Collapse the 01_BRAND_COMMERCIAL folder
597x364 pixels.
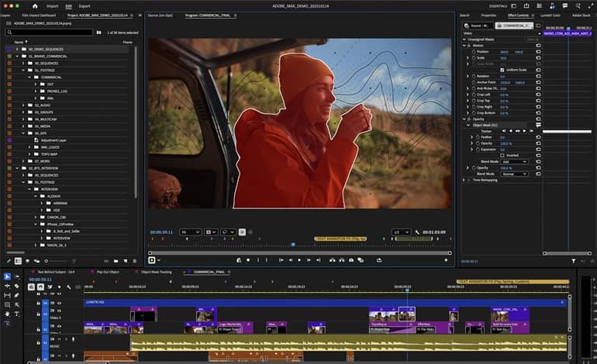16,56
